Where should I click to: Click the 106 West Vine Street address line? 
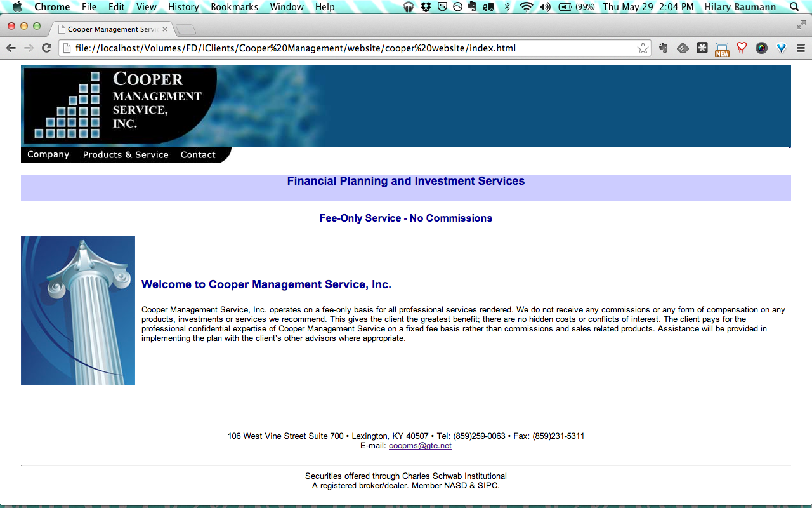tap(406, 436)
